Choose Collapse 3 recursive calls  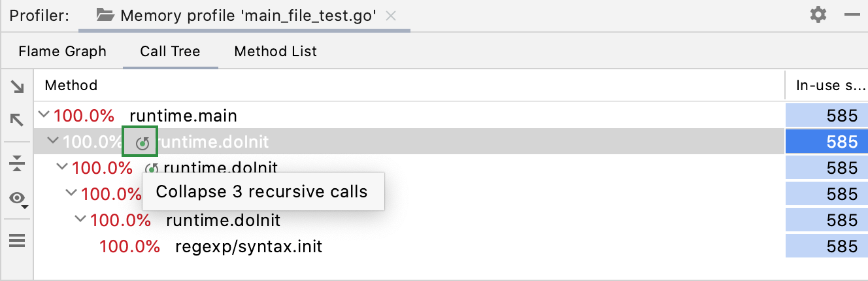click(261, 191)
